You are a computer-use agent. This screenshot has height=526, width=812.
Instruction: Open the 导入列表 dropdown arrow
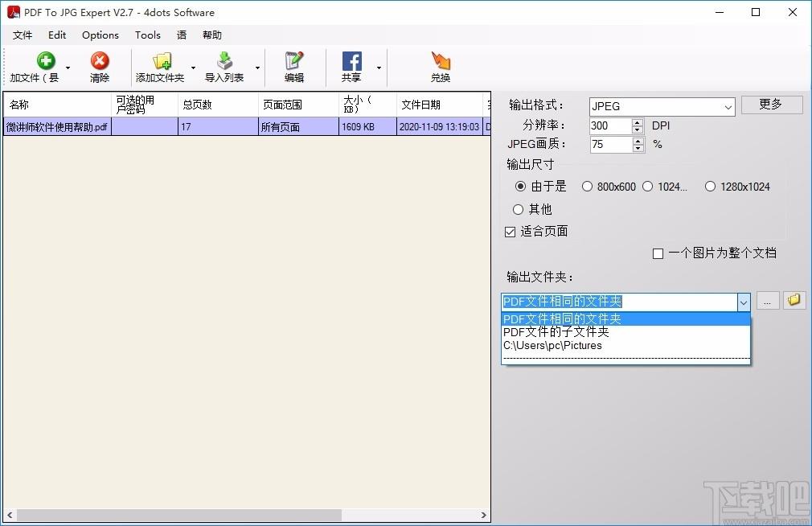[x=257, y=68]
